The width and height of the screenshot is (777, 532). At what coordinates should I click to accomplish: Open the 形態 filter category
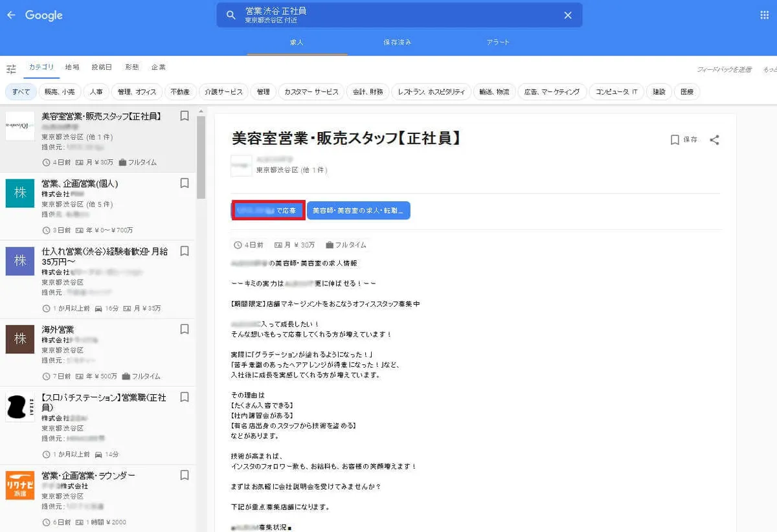coord(131,67)
